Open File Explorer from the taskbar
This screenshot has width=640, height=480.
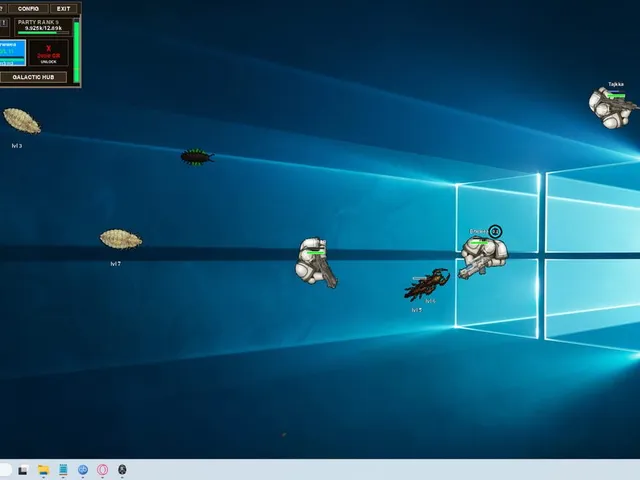43,470
